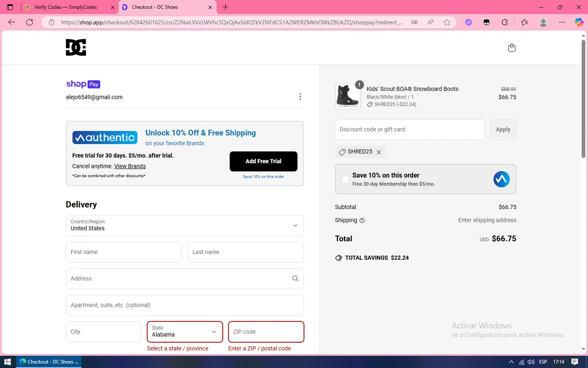Expand the Country/Region dropdown
This screenshot has width=588, height=368.
(x=185, y=225)
